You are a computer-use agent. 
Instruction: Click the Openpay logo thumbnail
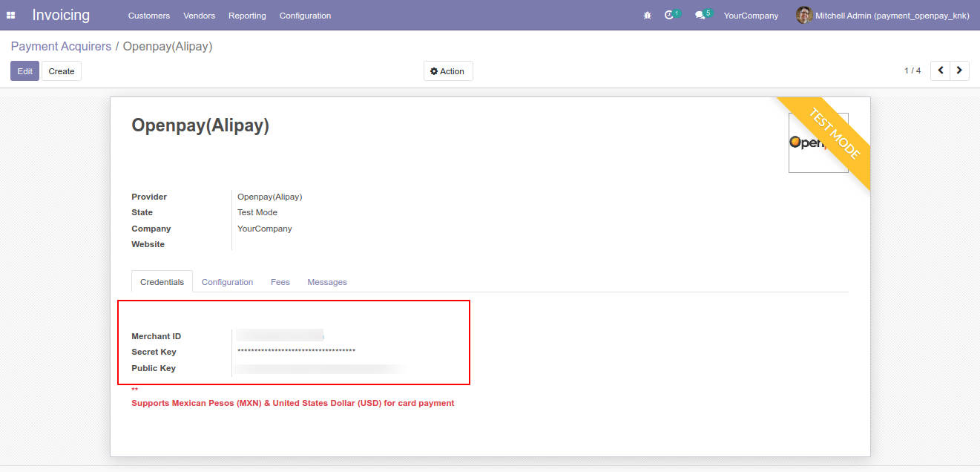coord(818,142)
